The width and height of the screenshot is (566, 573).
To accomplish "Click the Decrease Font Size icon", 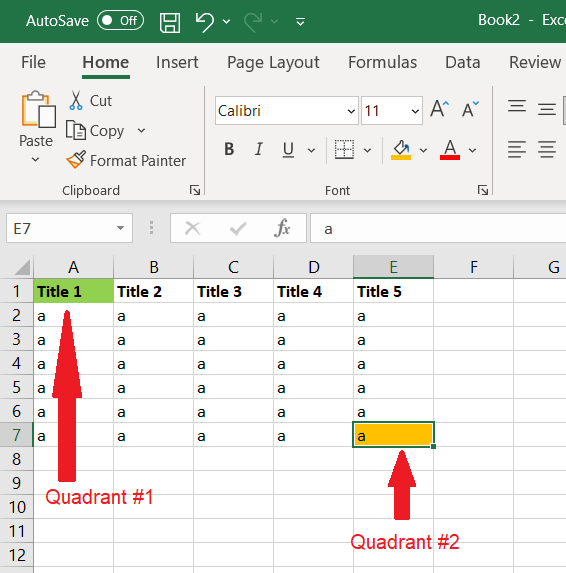I will point(470,109).
